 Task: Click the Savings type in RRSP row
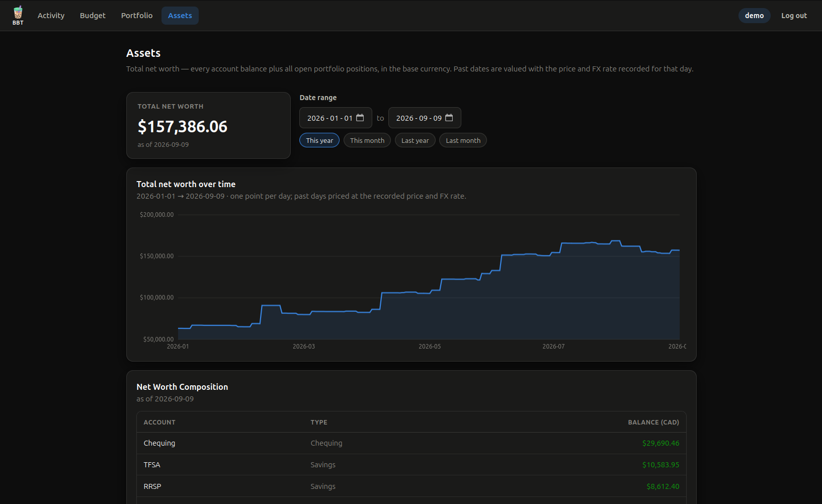323,486
